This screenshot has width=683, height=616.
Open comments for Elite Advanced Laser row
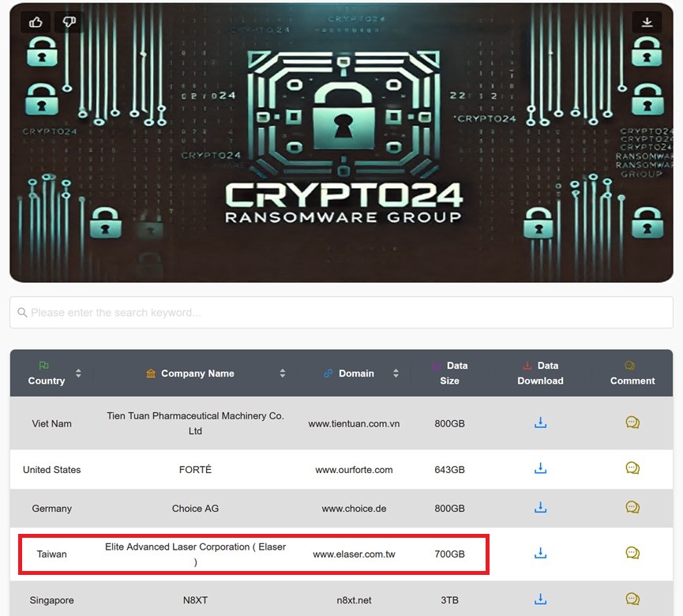pyautogui.click(x=632, y=553)
